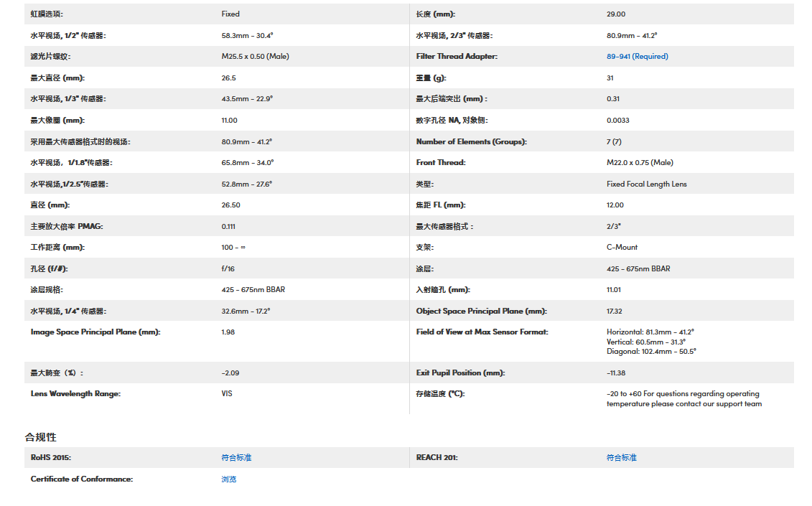812x506 pixels.
Task: Click the Lens Wavelength Range label
Action: click(75, 394)
